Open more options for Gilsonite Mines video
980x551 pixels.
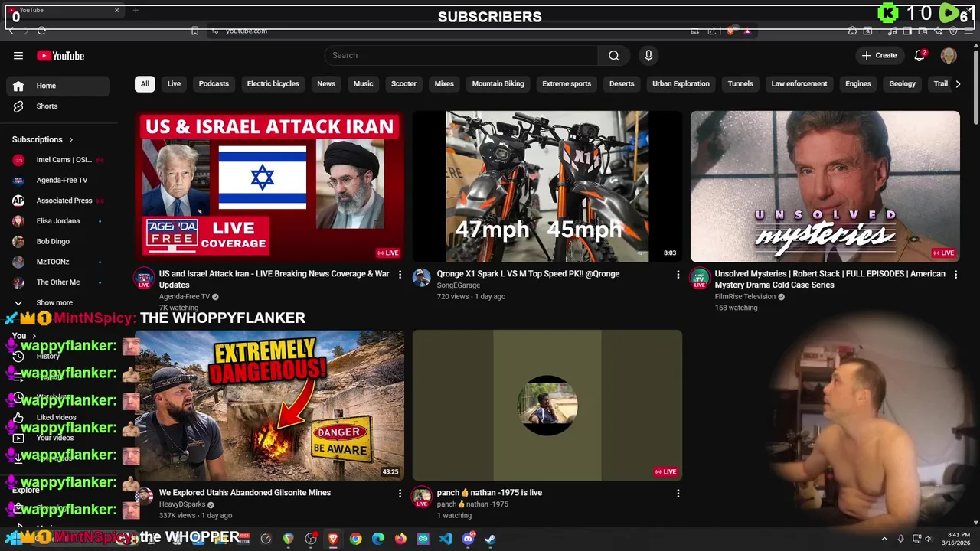[x=400, y=494]
